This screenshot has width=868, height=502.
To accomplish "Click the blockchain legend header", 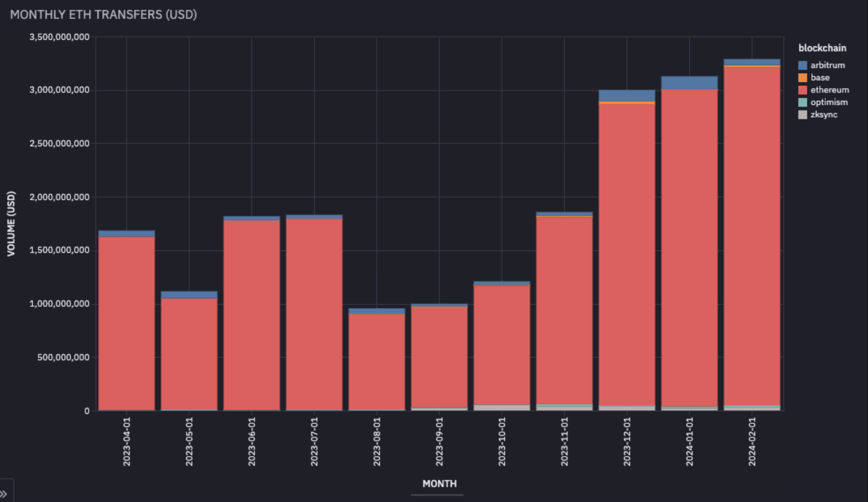I will 822,48.
